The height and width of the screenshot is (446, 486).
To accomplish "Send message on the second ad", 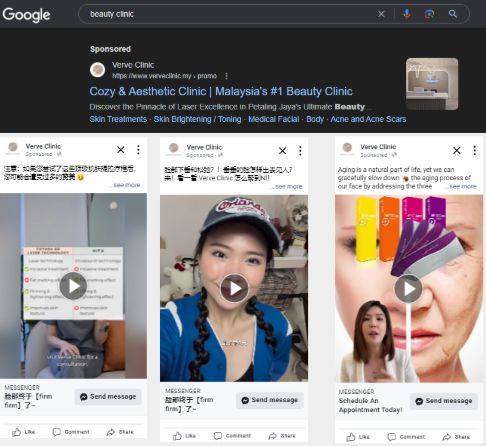I will (270, 400).
